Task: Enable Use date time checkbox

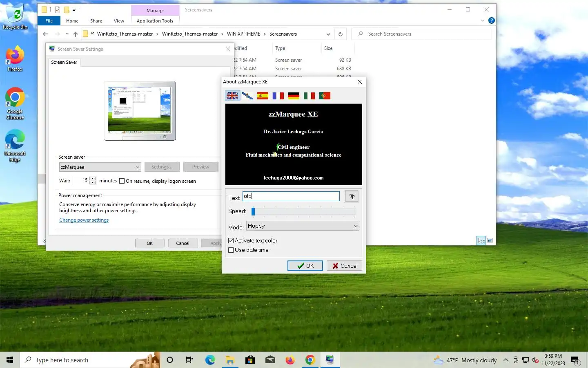Action: (x=231, y=250)
